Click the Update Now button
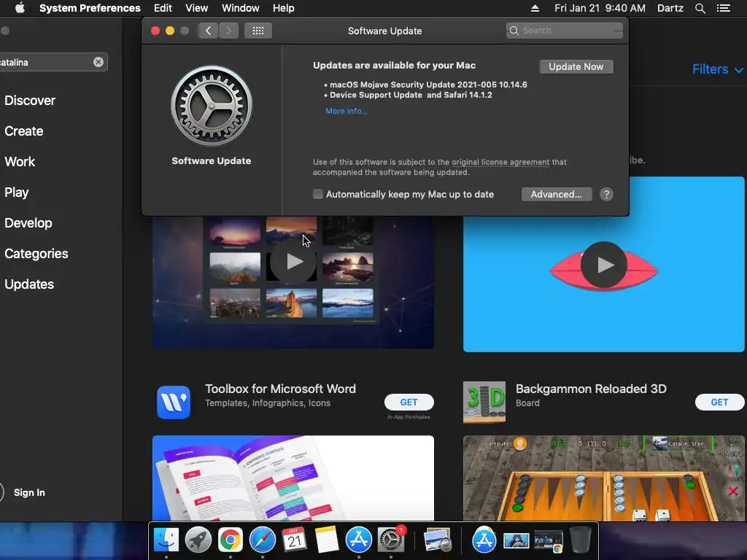747x560 pixels. 576,66
